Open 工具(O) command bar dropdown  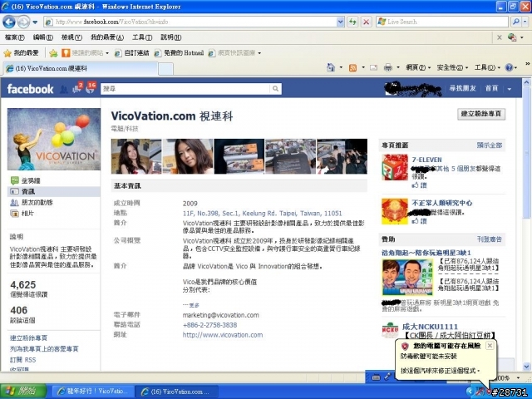click(x=487, y=68)
